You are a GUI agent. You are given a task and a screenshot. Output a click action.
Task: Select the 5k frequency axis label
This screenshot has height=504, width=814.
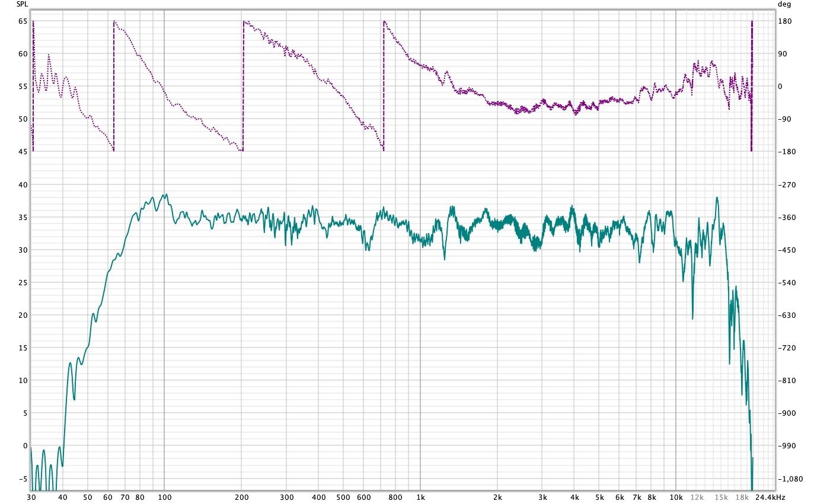coord(599,497)
